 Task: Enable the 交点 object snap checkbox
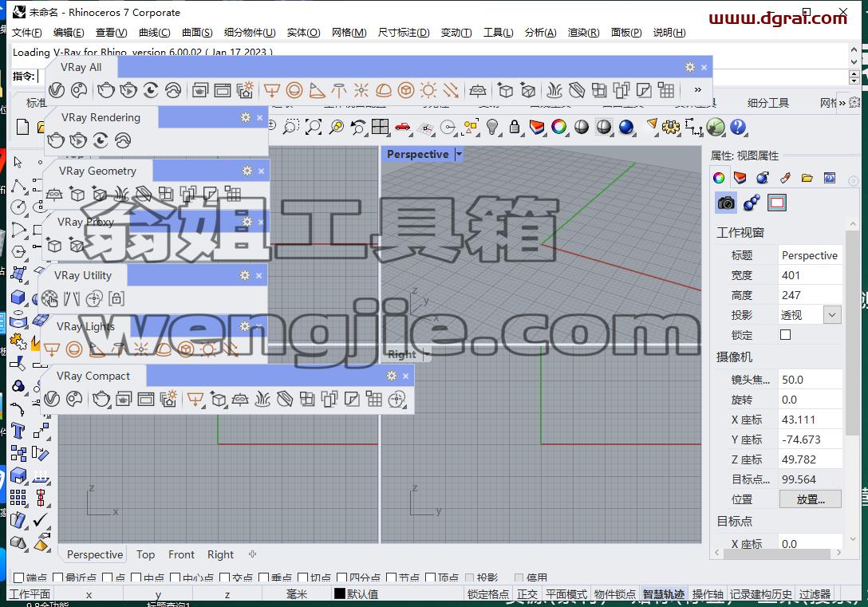pyautogui.click(x=225, y=577)
